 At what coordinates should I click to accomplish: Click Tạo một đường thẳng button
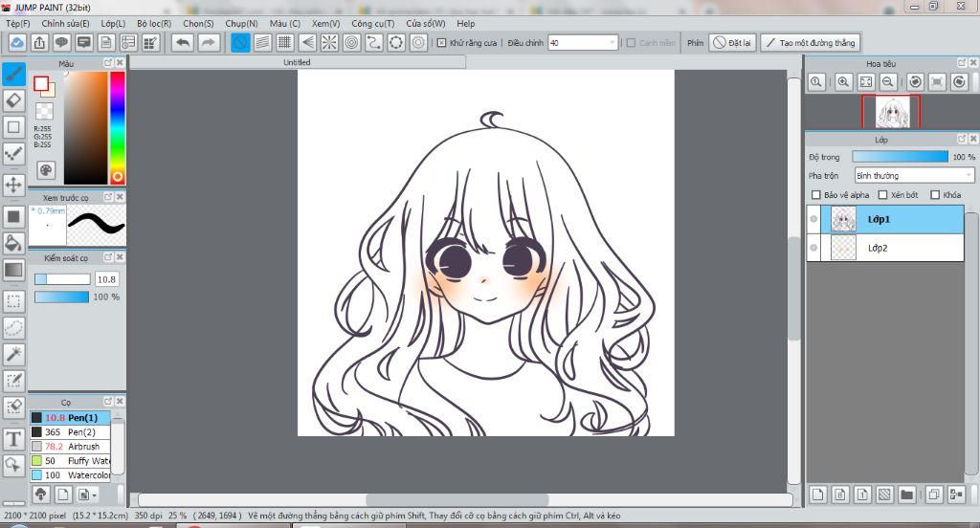click(811, 42)
